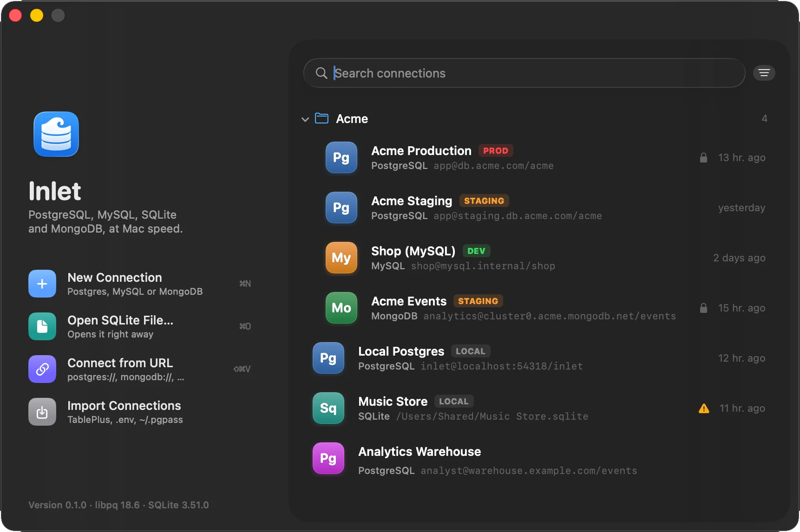Screen dimensions: 800x532
Task: Click the Import Connections download icon
Action: pos(42,412)
